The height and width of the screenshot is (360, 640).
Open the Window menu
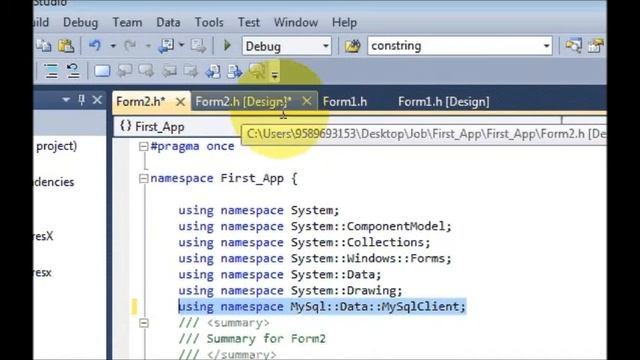(296, 22)
